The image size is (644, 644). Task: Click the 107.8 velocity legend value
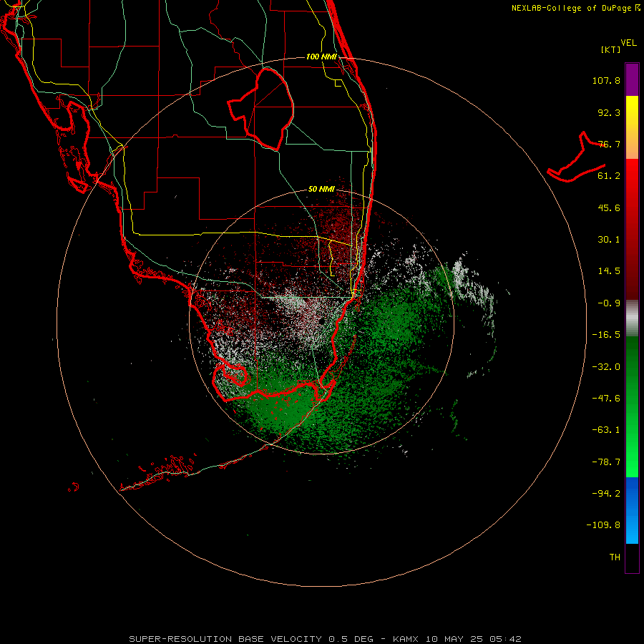606,80
